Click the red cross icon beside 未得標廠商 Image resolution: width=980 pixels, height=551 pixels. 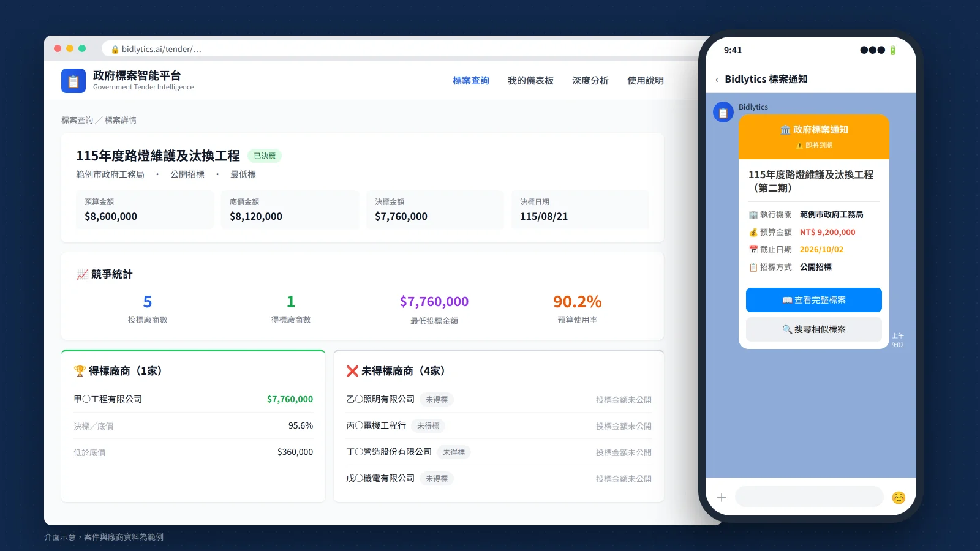[x=352, y=371]
